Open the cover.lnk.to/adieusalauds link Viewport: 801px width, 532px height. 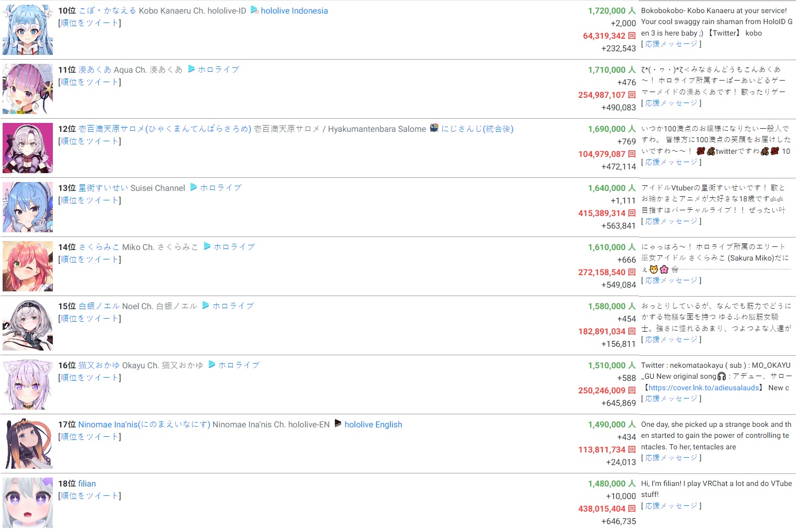pyautogui.click(x=704, y=388)
